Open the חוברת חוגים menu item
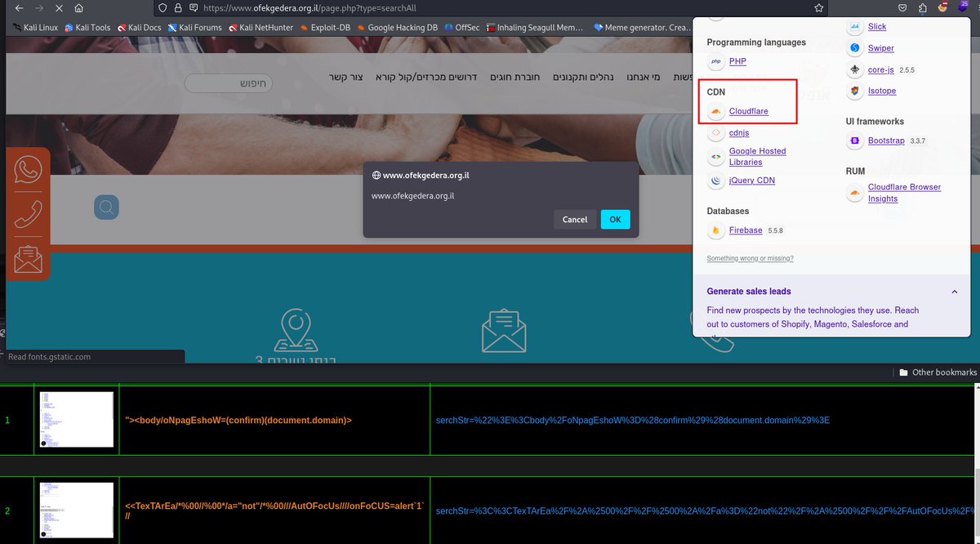The image size is (980, 544). (516, 77)
